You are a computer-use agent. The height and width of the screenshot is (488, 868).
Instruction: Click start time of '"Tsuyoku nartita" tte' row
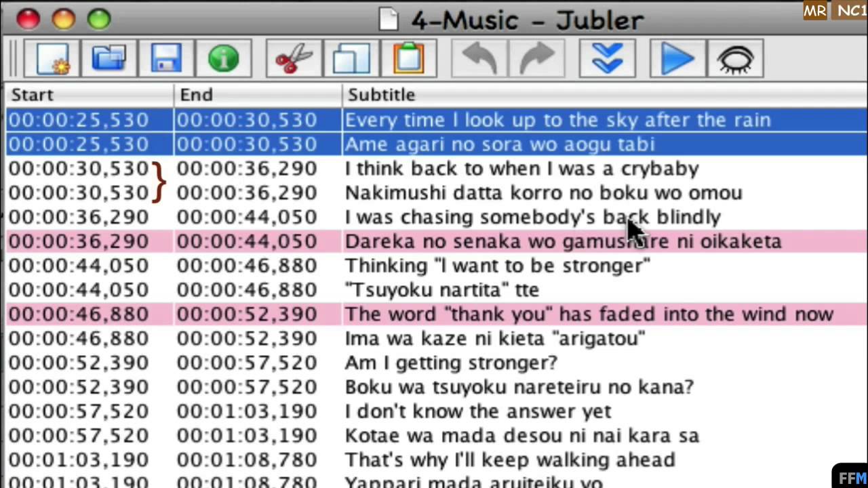tap(79, 290)
